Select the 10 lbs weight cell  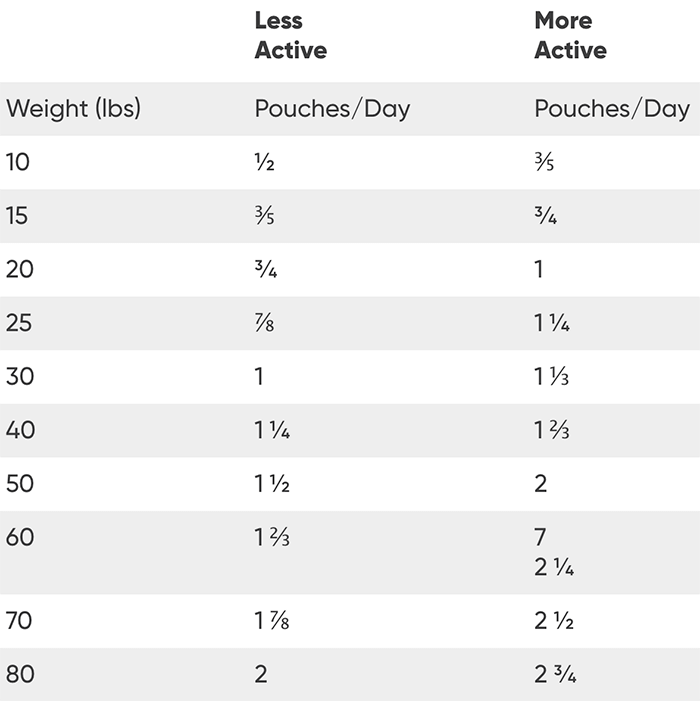pos(18,162)
